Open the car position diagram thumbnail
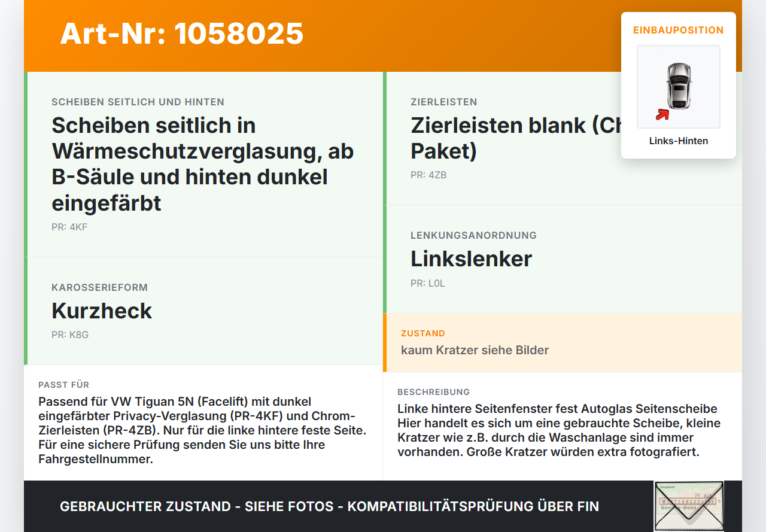Viewport: 766px width, 532px height. pos(678,87)
